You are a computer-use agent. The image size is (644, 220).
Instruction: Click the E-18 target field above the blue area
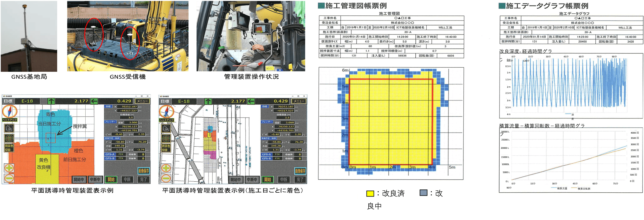[x=27, y=101]
